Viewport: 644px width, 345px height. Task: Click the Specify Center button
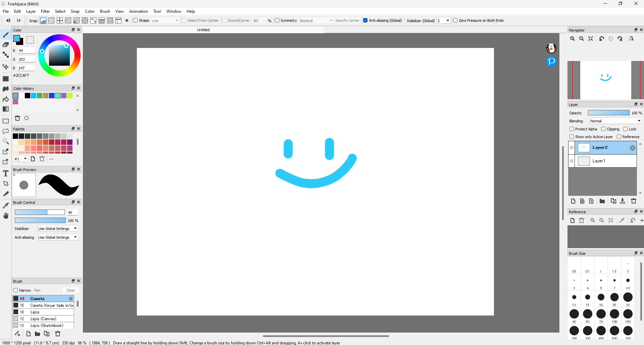(x=348, y=20)
